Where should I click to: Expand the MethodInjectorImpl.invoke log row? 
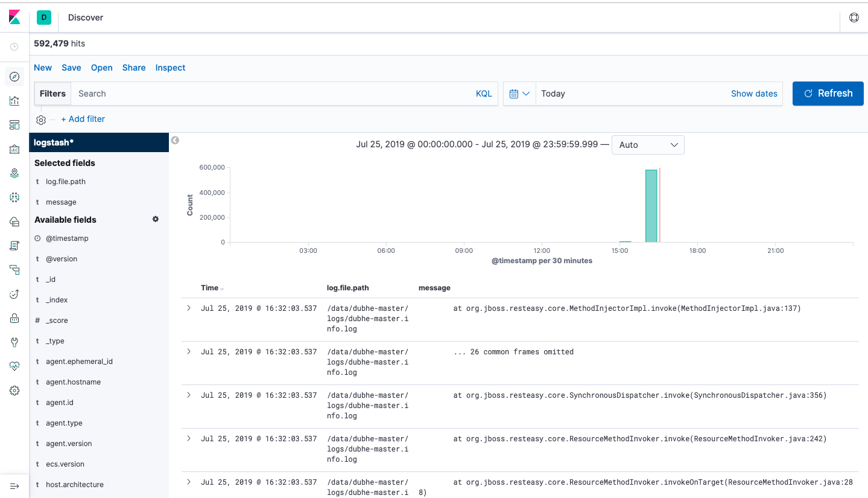coord(188,308)
